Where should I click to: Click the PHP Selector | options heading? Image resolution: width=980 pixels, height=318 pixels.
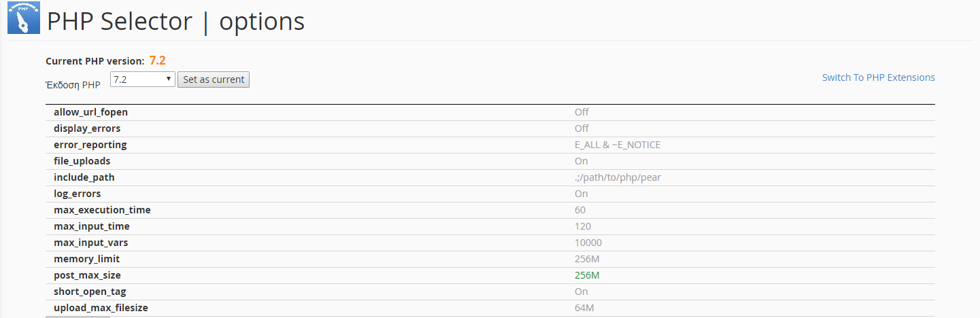(x=175, y=21)
